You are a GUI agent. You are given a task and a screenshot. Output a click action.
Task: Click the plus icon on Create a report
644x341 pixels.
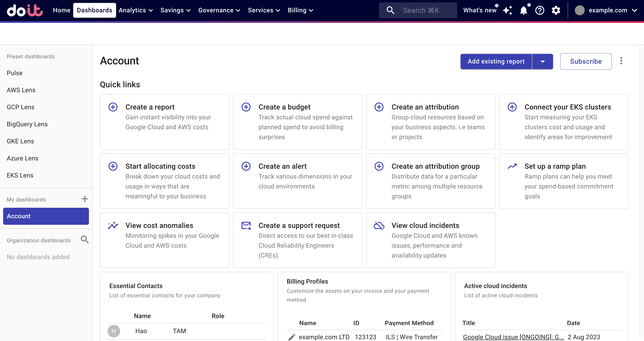[x=113, y=107]
